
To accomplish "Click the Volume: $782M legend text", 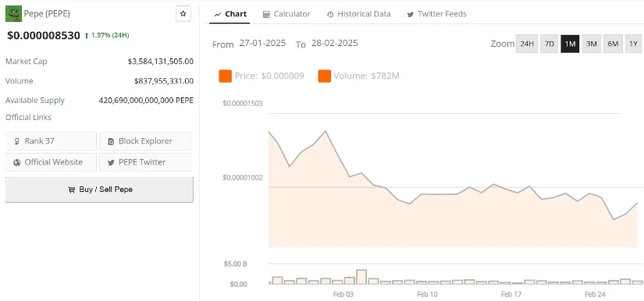I will [366, 76].
